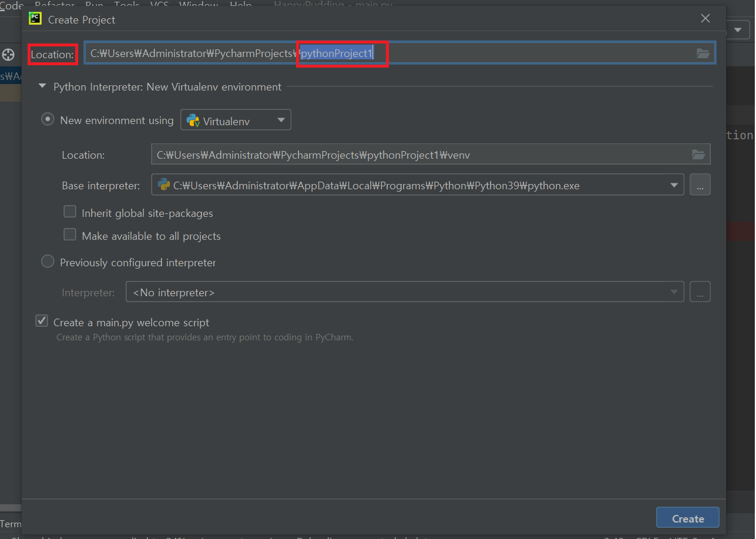Viewport: 756px width, 539px height.
Task: Open the VCS menu
Action: (160, 5)
